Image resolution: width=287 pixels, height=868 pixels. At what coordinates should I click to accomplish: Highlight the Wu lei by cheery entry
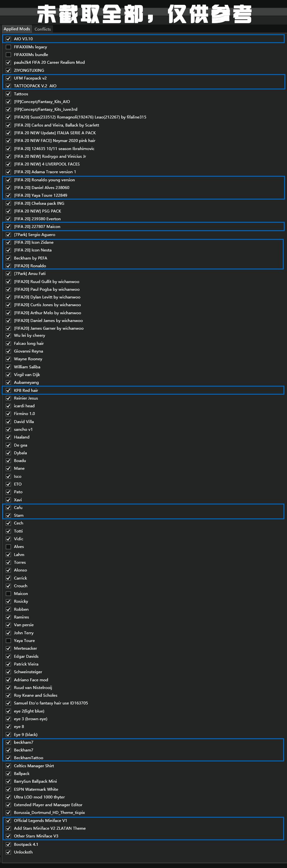tap(29, 335)
